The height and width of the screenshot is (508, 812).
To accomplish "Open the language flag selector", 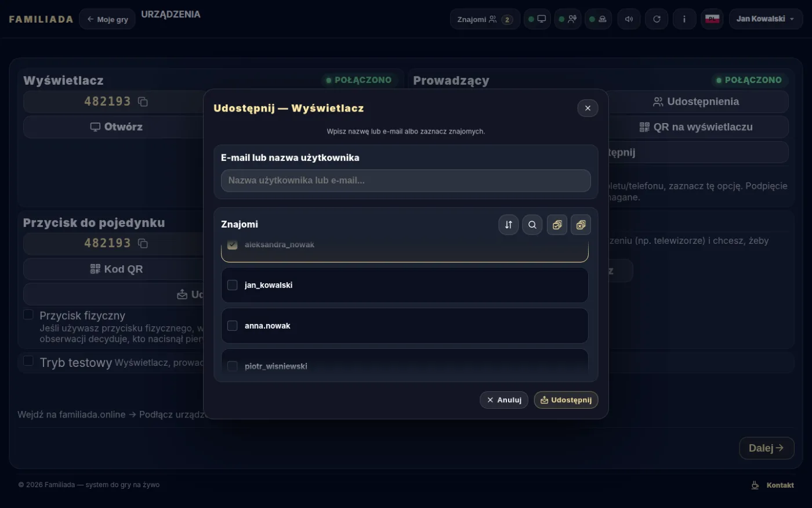I will [712, 19].
